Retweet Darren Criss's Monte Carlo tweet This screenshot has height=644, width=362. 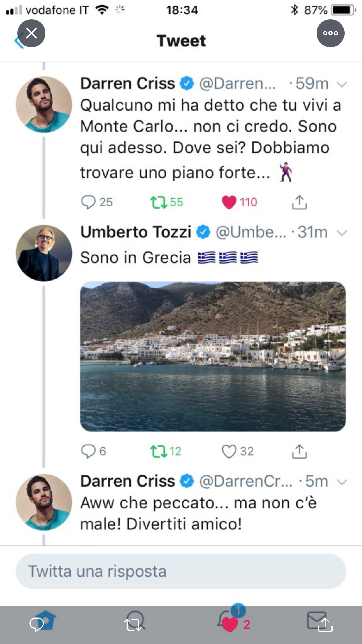(159, 202)
